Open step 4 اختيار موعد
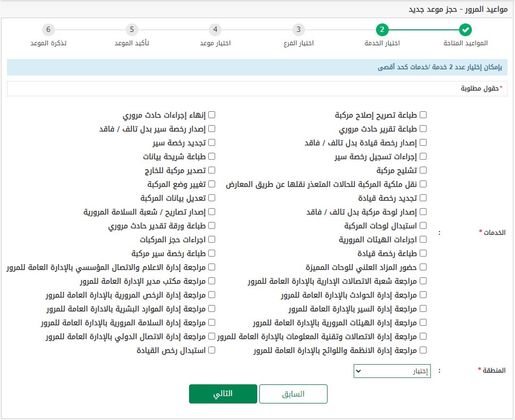This screenshot has height=420, width=515. click(215, 30)
